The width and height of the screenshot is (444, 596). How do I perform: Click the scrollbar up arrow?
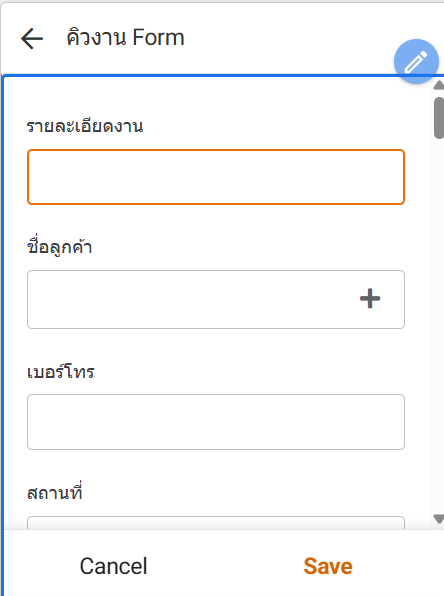pos(439,85)
